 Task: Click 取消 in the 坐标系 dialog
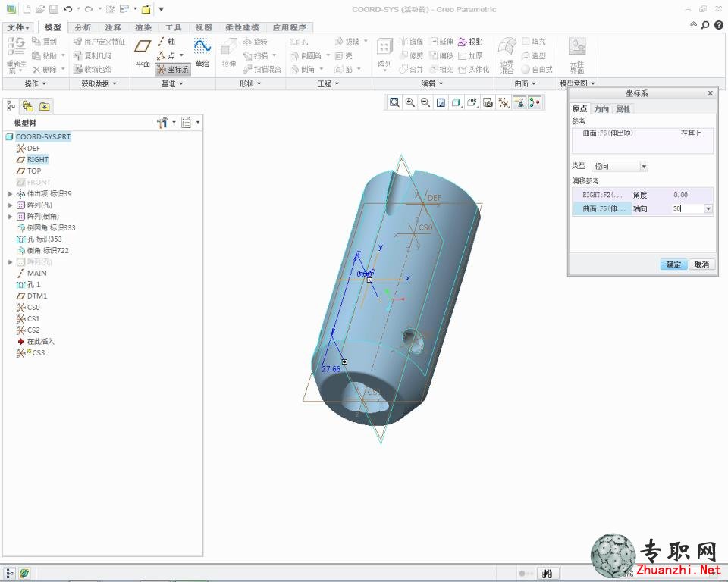coord(701,264)
